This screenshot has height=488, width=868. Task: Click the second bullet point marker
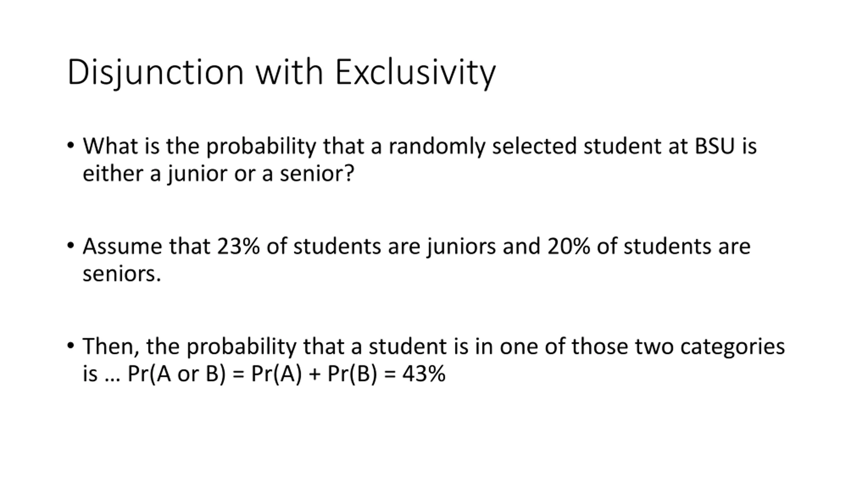[71, 245]
